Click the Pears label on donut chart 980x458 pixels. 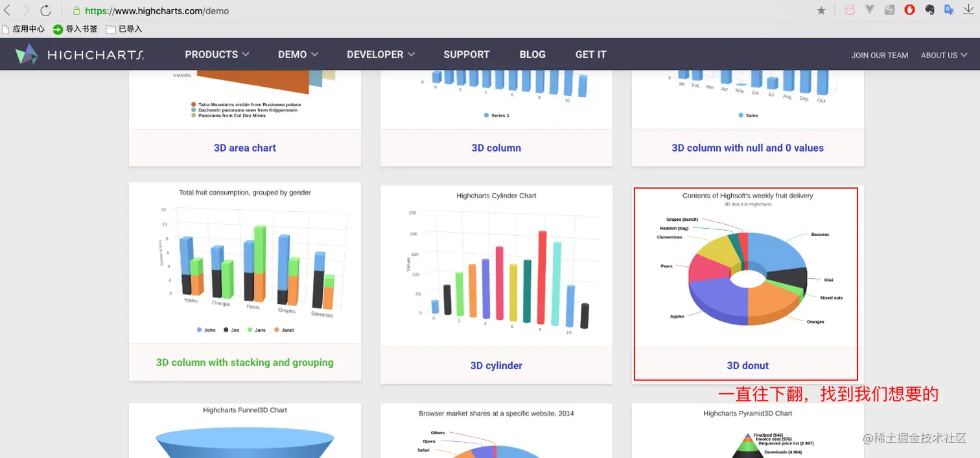click(x=666, y=266)
